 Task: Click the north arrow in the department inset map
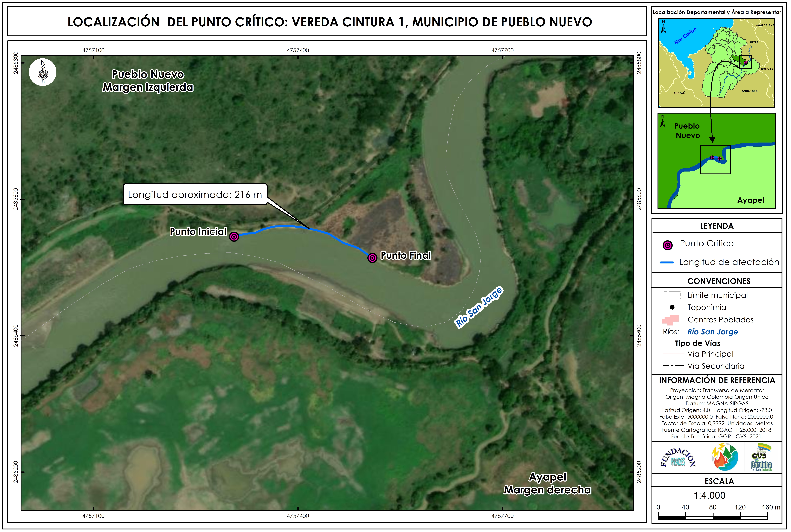[664, 27]
